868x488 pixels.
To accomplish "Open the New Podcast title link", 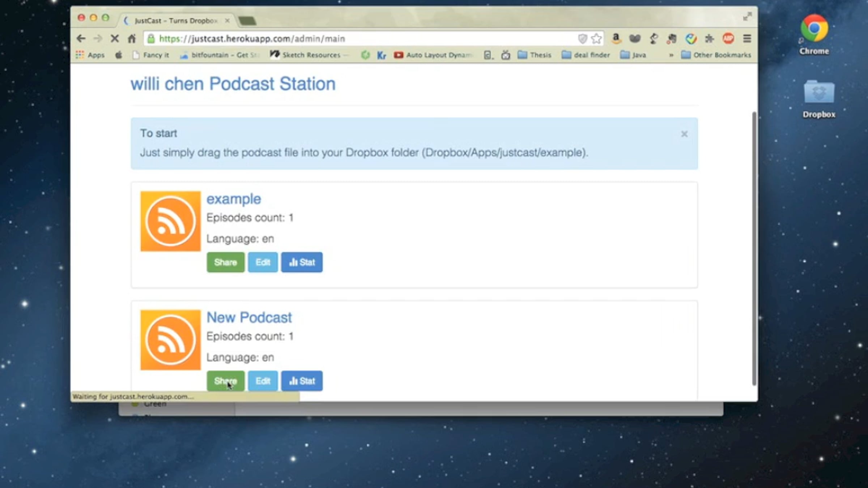I will click(x=249, y=317).
